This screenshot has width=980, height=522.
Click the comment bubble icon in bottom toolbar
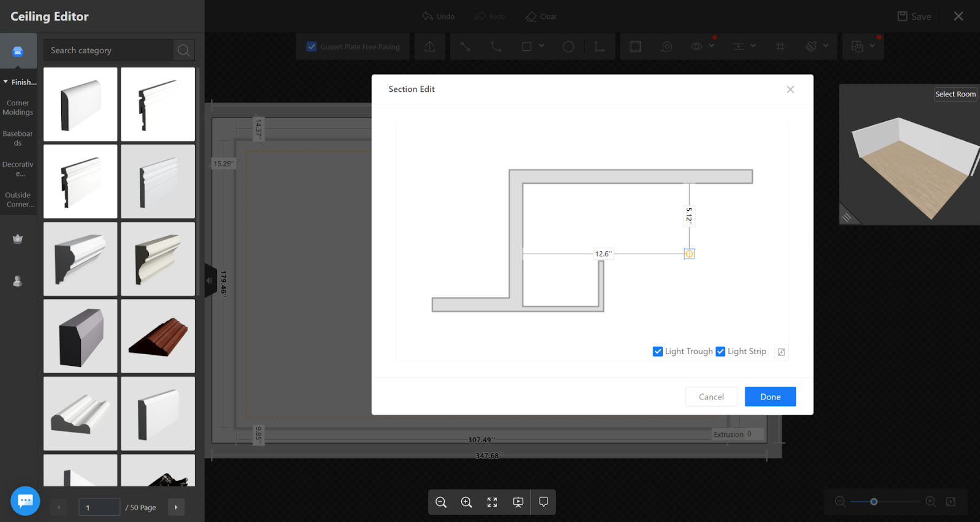click(x=543, y=502)
